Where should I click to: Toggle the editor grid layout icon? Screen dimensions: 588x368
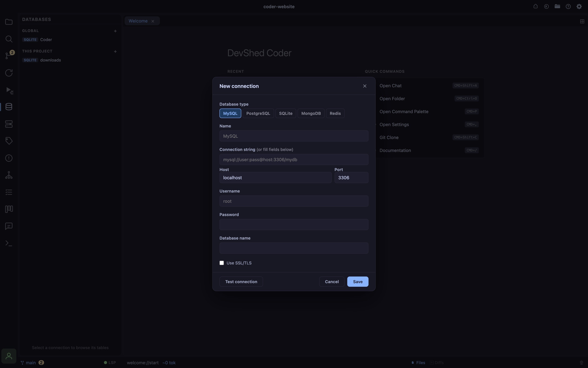click(582, 21)
